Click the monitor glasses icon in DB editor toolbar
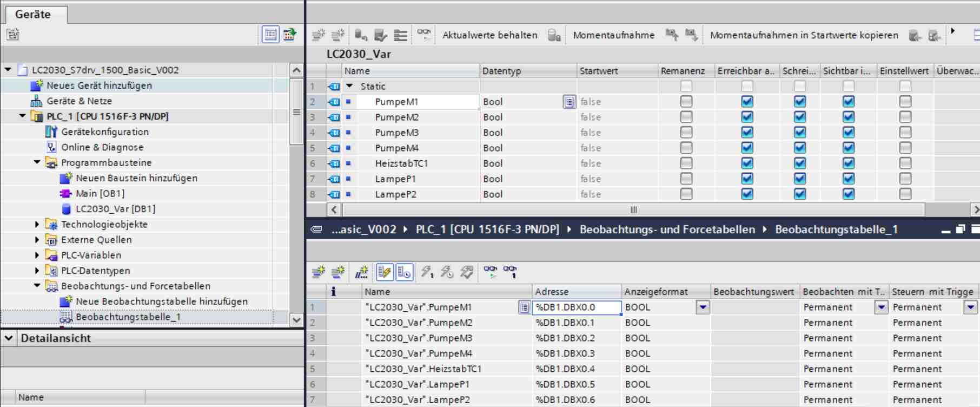980x407 pixels. coord(424,35)
